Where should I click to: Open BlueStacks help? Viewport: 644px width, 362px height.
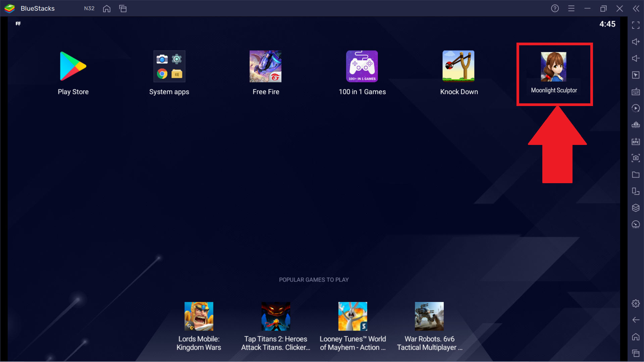tap(554, 8)
